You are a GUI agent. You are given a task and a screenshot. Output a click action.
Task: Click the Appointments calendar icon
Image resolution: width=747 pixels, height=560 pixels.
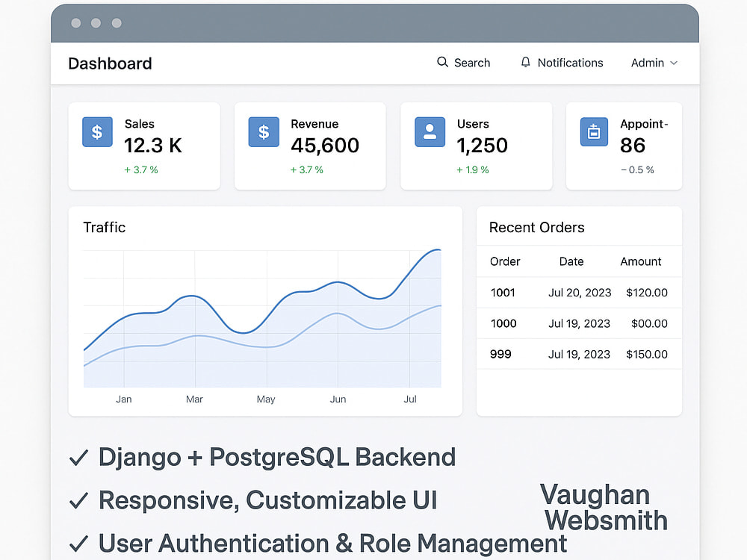[x=594, y=132]
